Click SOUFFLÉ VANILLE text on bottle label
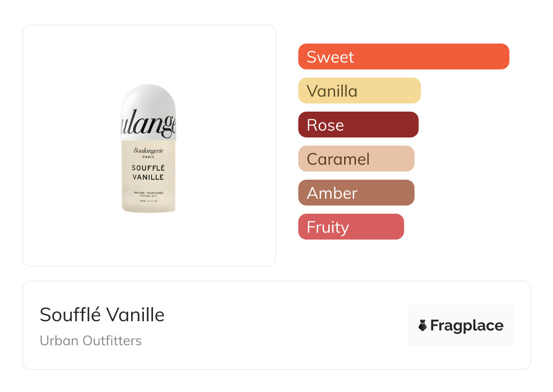 (148, 172)
